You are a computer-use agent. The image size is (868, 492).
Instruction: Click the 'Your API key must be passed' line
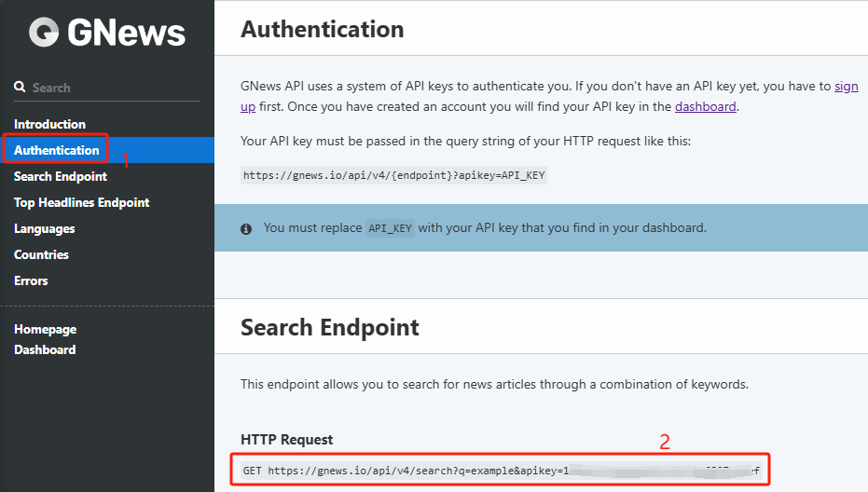click(465, 141)
